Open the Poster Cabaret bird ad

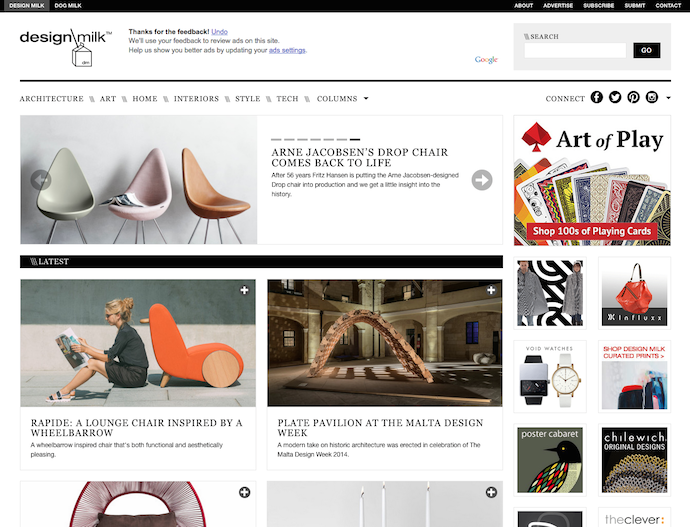(550, 460)
